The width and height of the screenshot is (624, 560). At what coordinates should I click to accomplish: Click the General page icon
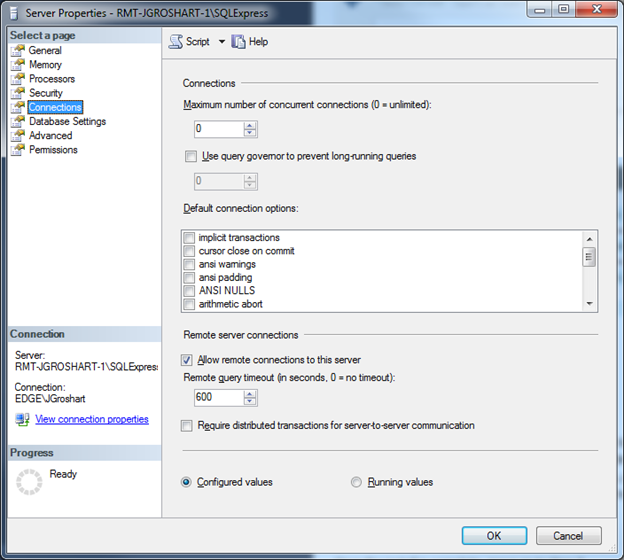[x=18, y=51]
